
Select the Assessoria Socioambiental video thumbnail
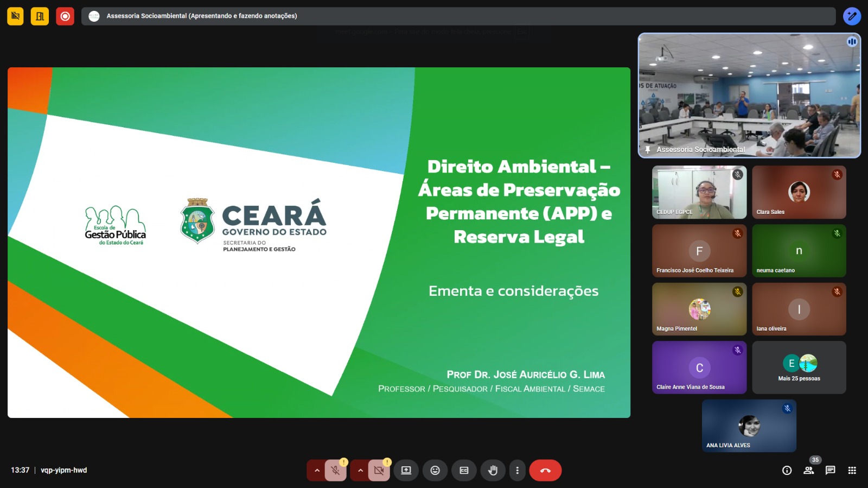click(749, 96)
